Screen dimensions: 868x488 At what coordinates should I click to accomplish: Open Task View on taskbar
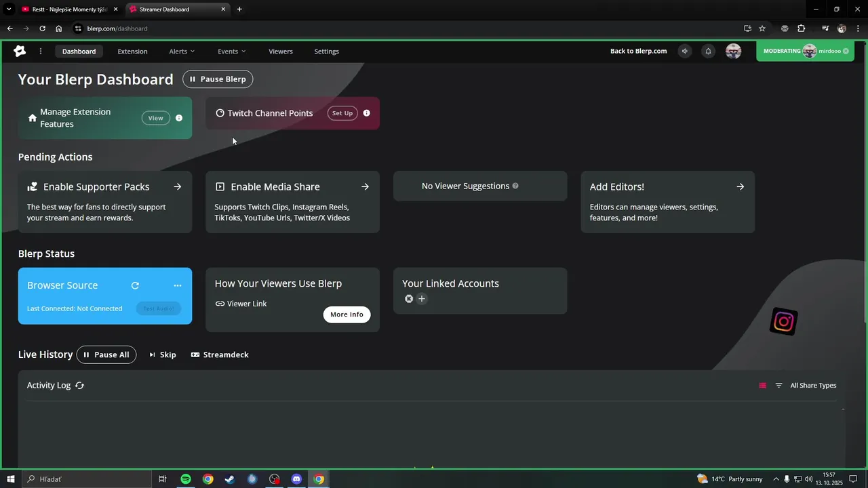tap(163, 479)
